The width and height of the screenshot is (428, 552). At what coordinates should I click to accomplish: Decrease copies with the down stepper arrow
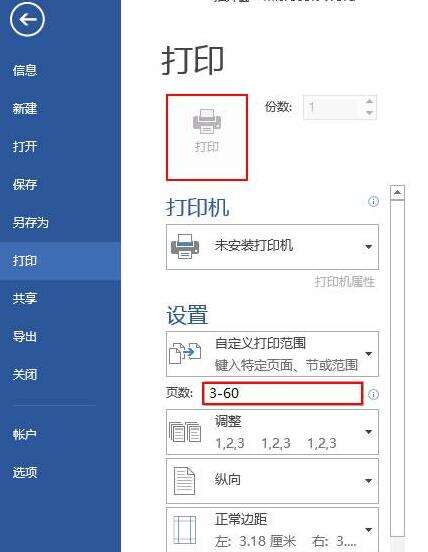point(369,113)
